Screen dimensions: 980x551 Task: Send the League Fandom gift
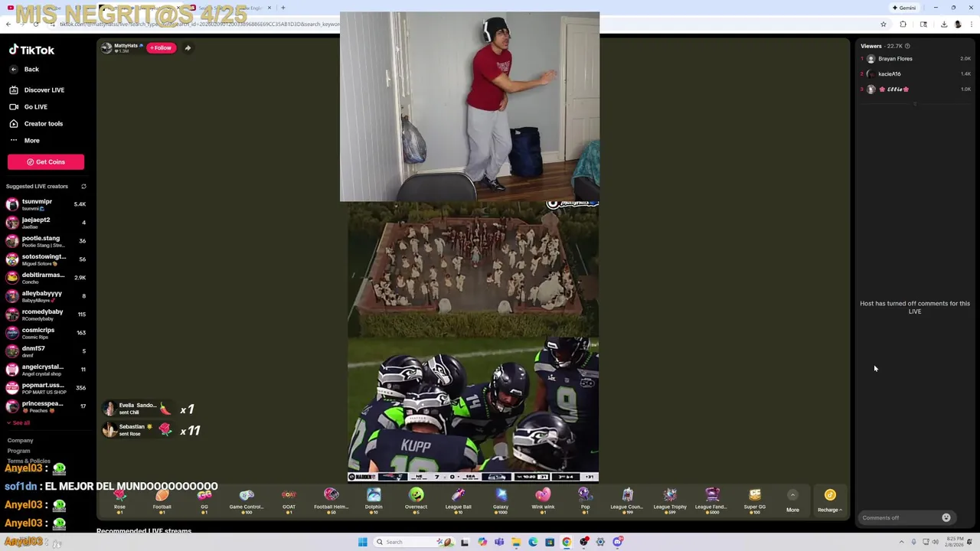tap(712, 500)
